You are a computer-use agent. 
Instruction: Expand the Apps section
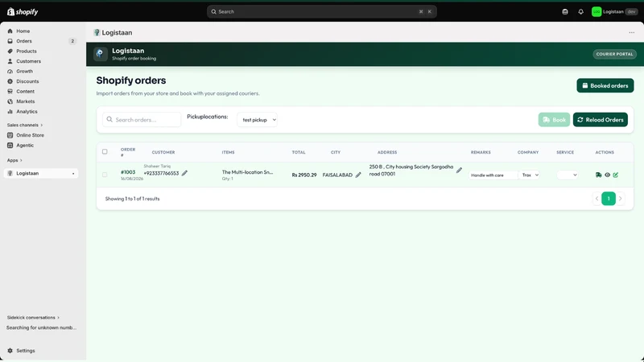point(14,160)
